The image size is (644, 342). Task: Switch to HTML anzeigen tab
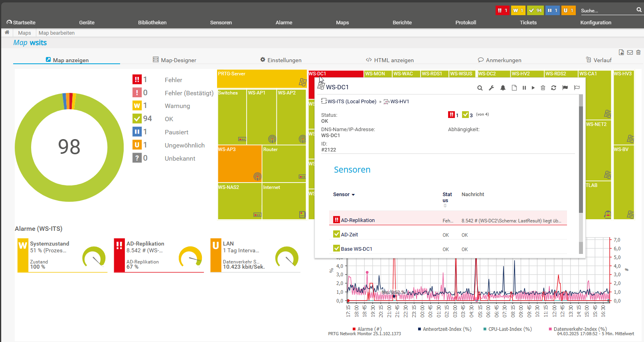click(390, 60)
